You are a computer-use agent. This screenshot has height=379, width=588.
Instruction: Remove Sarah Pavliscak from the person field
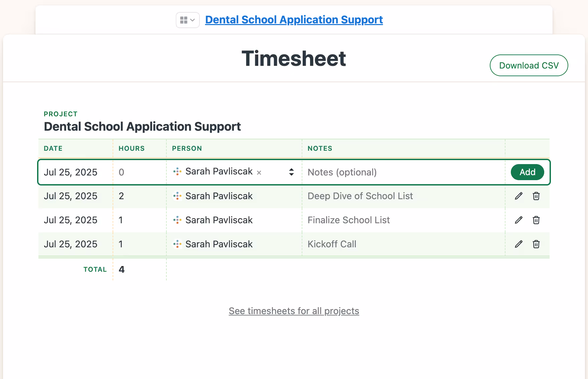pos(259,173)
